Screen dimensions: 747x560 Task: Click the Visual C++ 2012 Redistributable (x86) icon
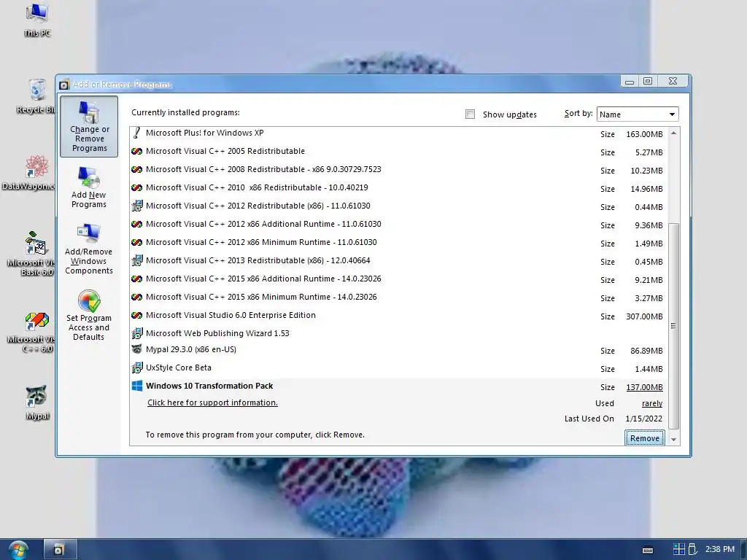pyautogui.click(x=136, y=206)
